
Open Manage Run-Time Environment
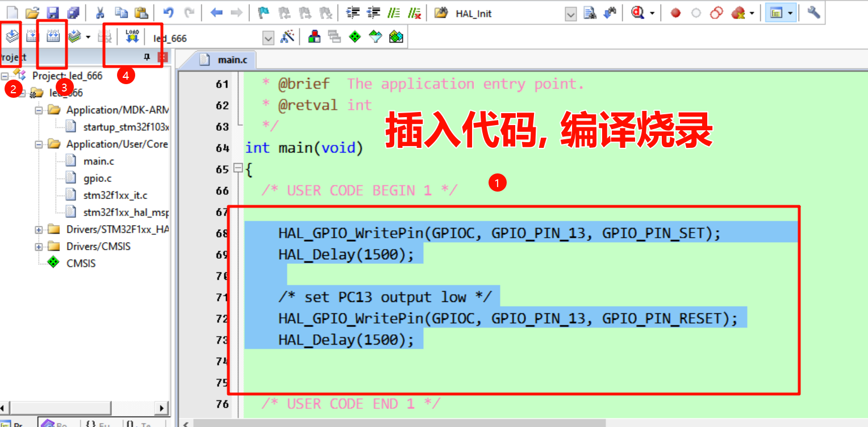(x=355, y=38)
